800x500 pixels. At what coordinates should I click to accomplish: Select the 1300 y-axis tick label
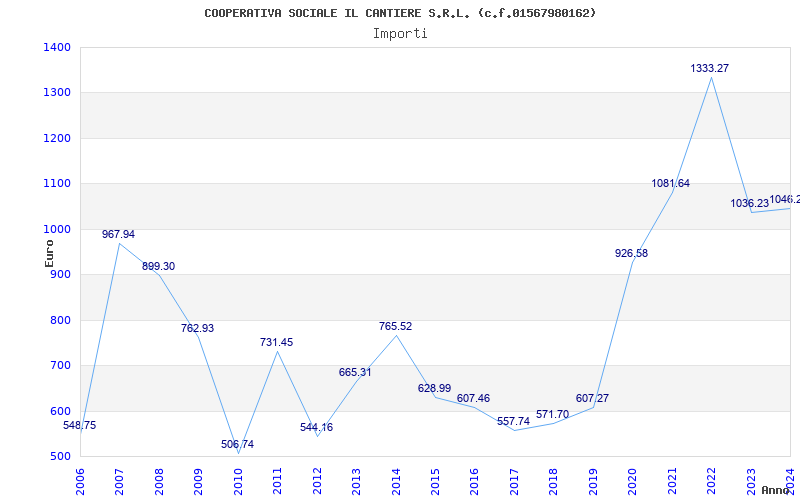[57, 93]
